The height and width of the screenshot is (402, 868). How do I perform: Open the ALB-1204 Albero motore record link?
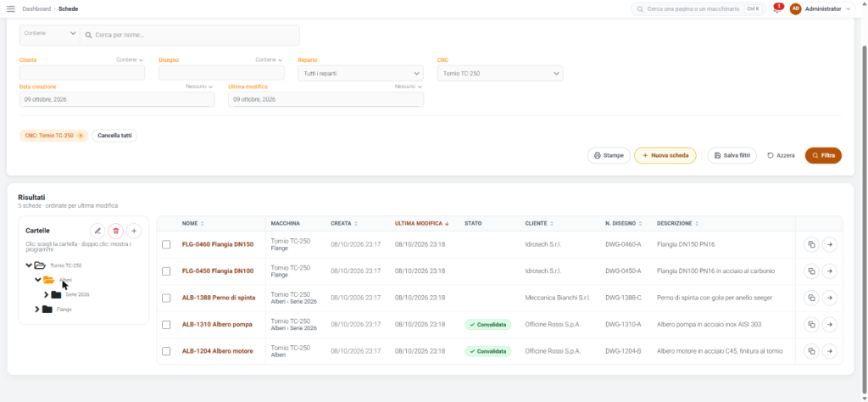218,351
